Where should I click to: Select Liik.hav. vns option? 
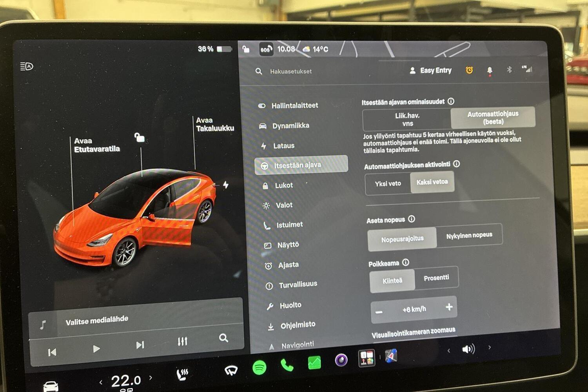(x=407, y=120)
